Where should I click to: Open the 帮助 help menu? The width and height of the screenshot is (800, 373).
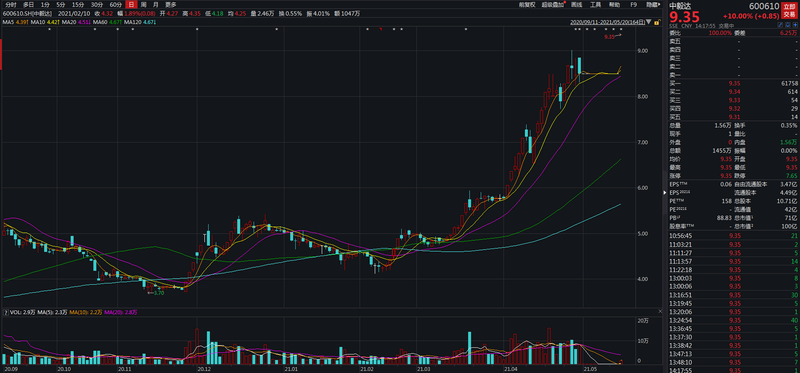point(614,5)
